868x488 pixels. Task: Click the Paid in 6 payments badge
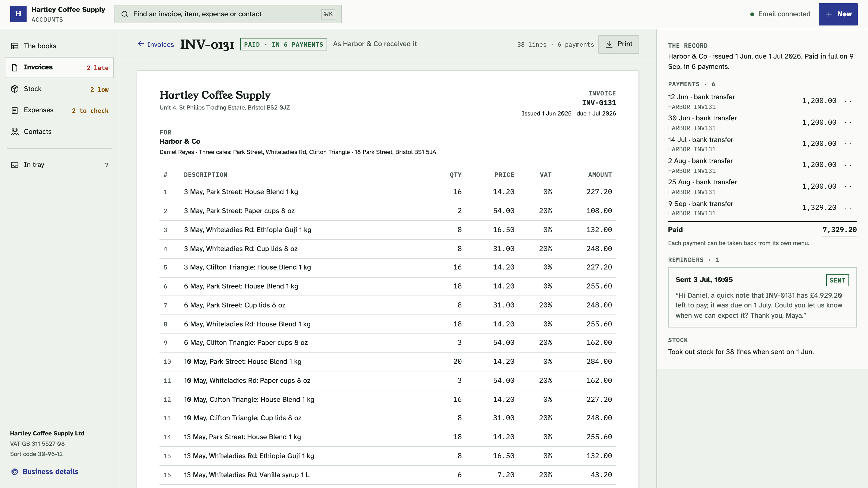coord(283,44)
